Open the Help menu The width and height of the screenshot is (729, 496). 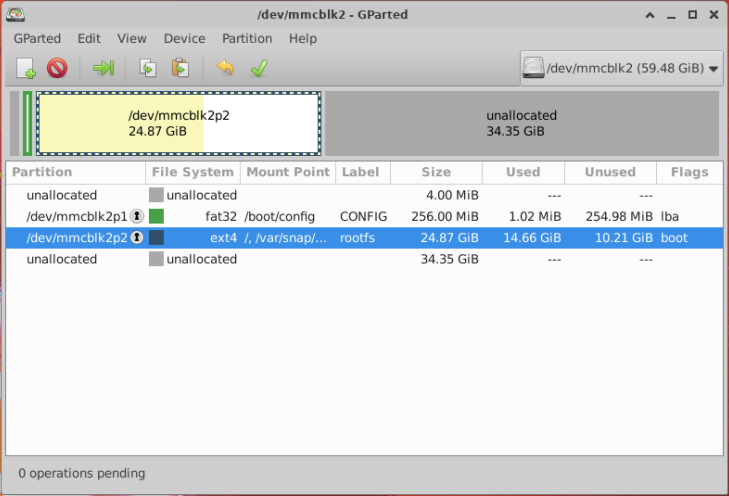tap(303, 38)
